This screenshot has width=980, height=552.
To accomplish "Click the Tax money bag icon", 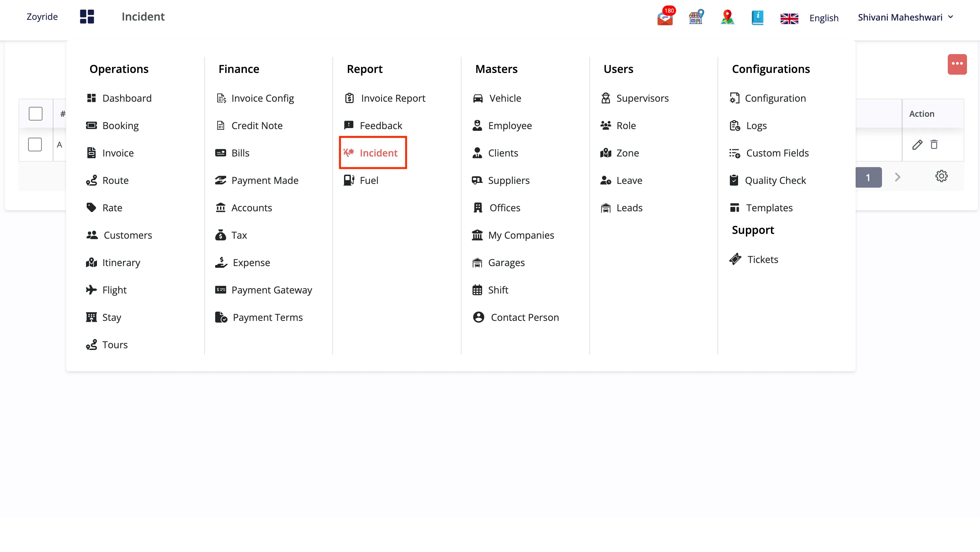I will (x=220, y=235).
